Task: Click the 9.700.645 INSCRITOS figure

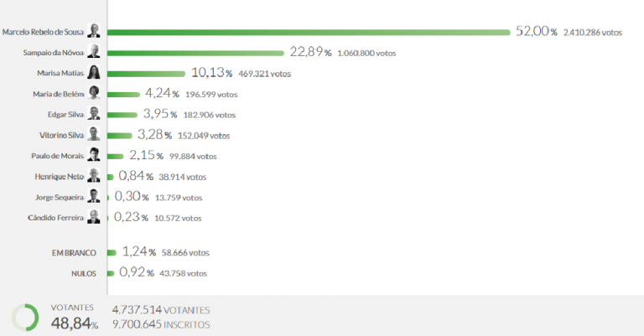Action: (161, 324)
